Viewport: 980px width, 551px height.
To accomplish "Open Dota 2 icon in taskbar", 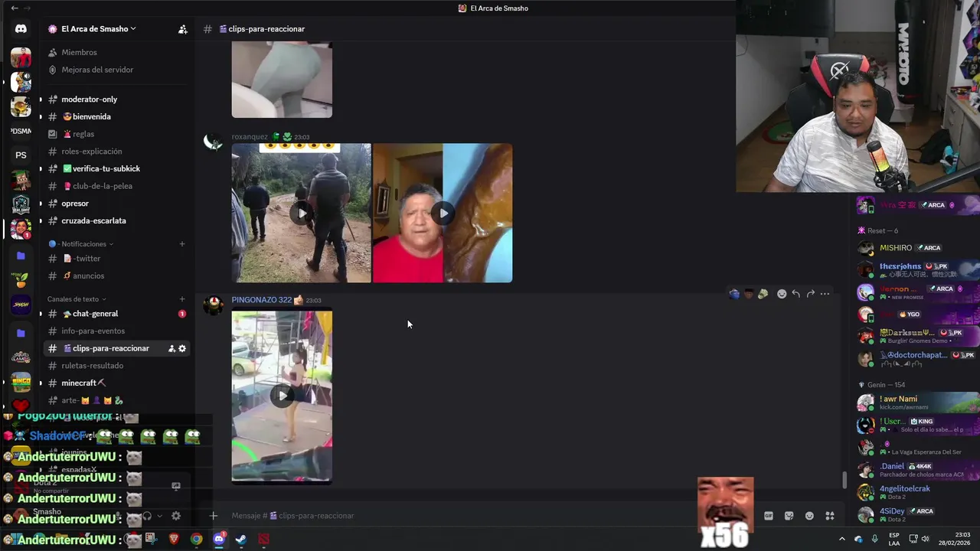I will click(x=264, y=539).
